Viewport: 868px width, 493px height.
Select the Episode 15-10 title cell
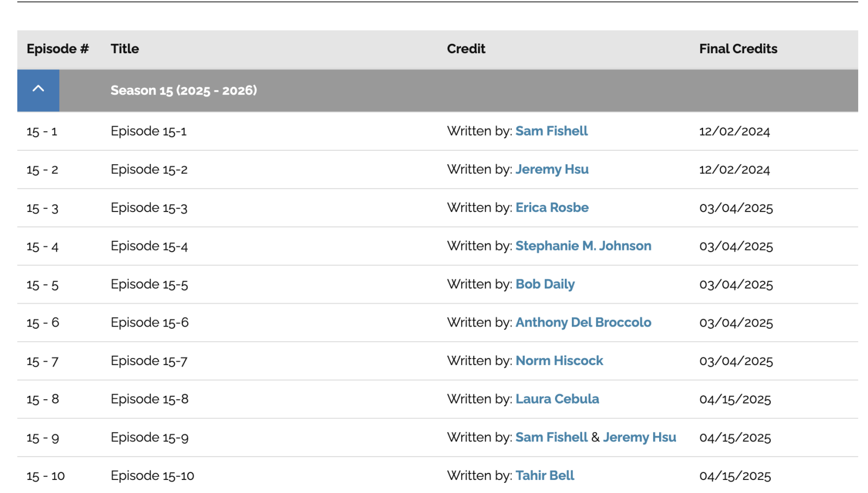(x=152, y=476)
